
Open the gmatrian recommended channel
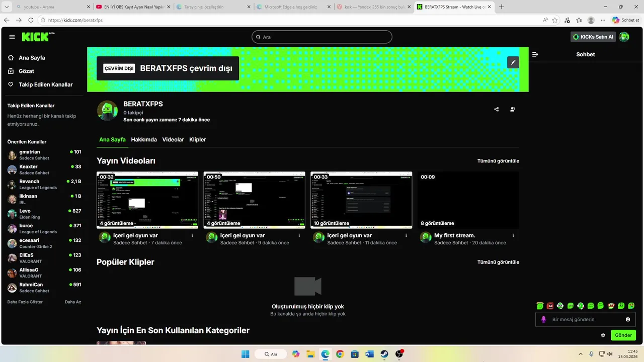(x=44, y=155)
